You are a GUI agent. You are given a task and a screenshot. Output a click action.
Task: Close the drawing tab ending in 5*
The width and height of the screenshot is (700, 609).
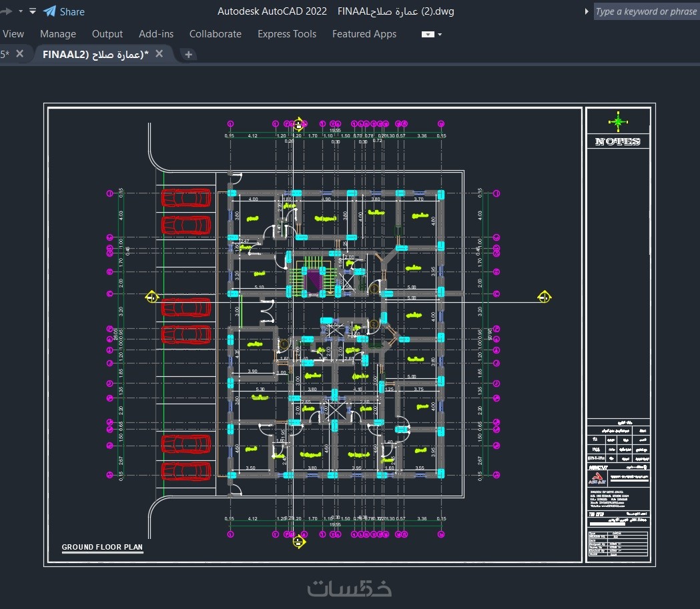click(x=19, y=54)
